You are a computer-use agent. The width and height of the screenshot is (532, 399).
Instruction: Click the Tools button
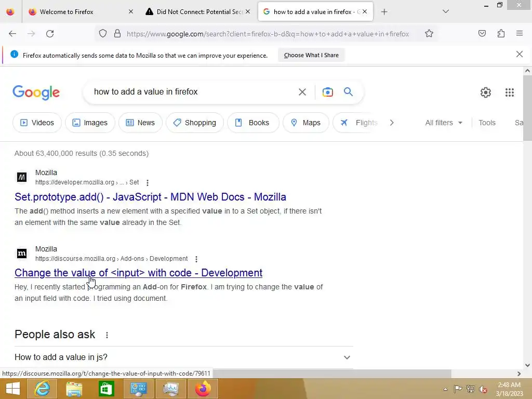[x=487, y=123]
